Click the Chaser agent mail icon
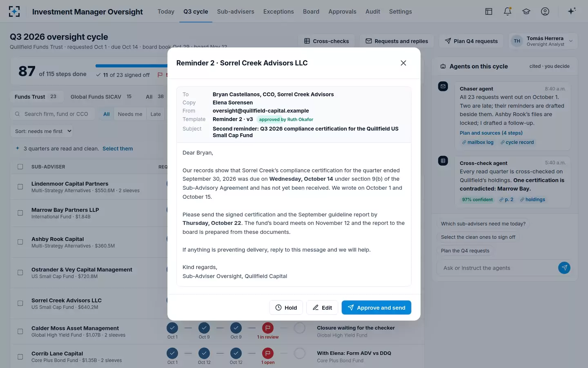Viewport: 588px width, 368px height. coord(443,86)
